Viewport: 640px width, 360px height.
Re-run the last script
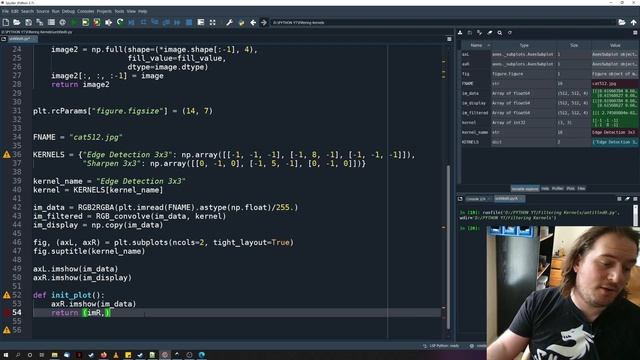(x=120, y=22)
